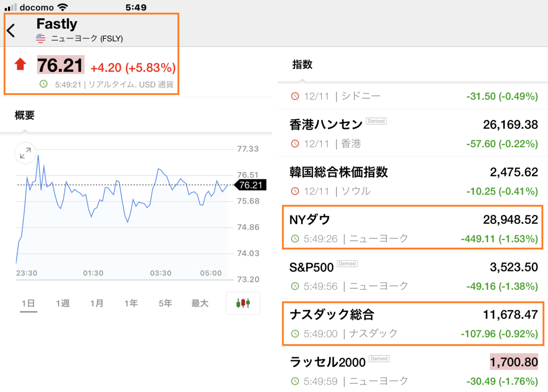Select the 最大 chart range
The width and height of the screenshot is (548, 392).
coord(200,303)
